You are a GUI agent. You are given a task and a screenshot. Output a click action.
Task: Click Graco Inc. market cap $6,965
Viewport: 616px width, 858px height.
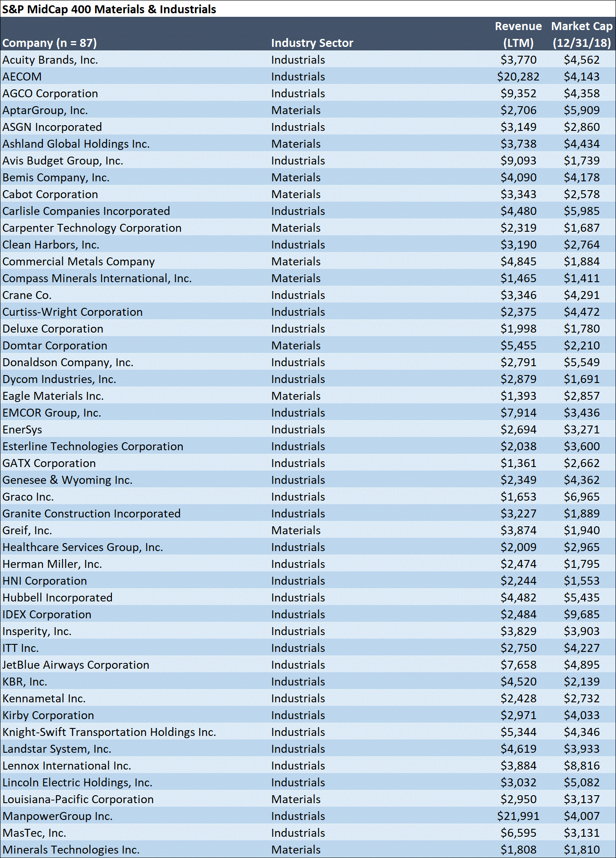[582, 497]
